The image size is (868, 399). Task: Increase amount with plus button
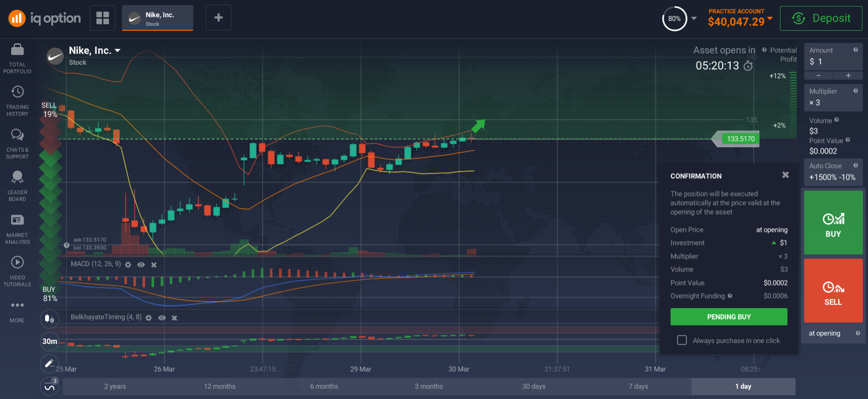click(x=848, y=75)
